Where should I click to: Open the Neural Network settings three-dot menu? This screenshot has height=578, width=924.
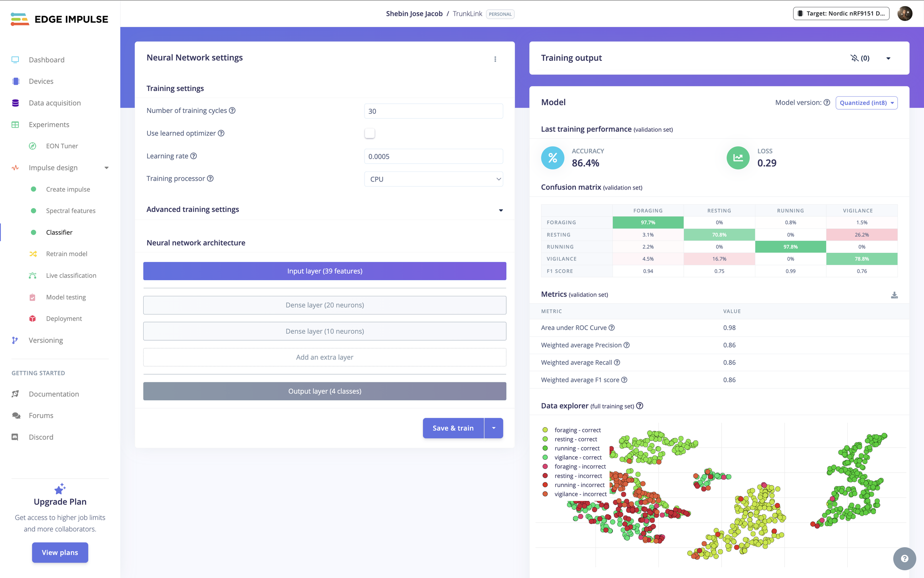(x=495, y=59)
